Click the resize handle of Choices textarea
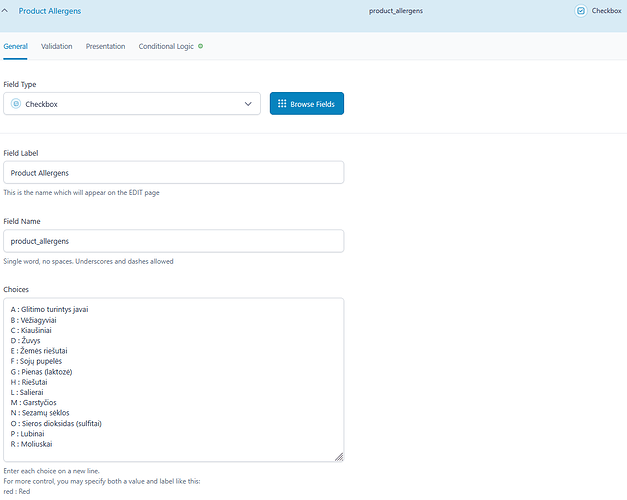The height and width of the screenshot is (500, 627). pos(339,457)
